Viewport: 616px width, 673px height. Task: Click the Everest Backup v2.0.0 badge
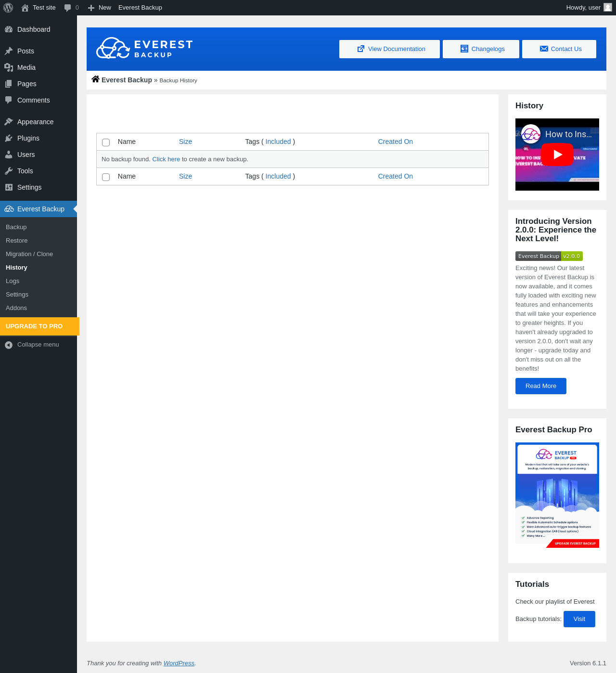549,256
